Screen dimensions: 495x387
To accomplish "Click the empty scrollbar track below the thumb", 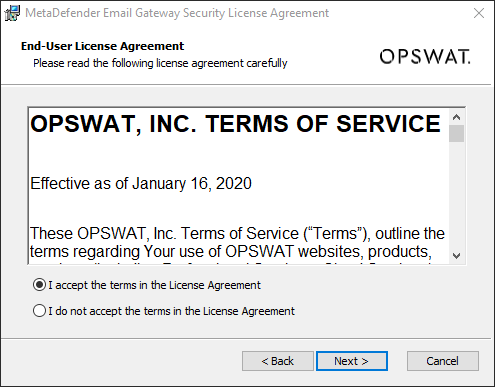I will pos(456,195).
